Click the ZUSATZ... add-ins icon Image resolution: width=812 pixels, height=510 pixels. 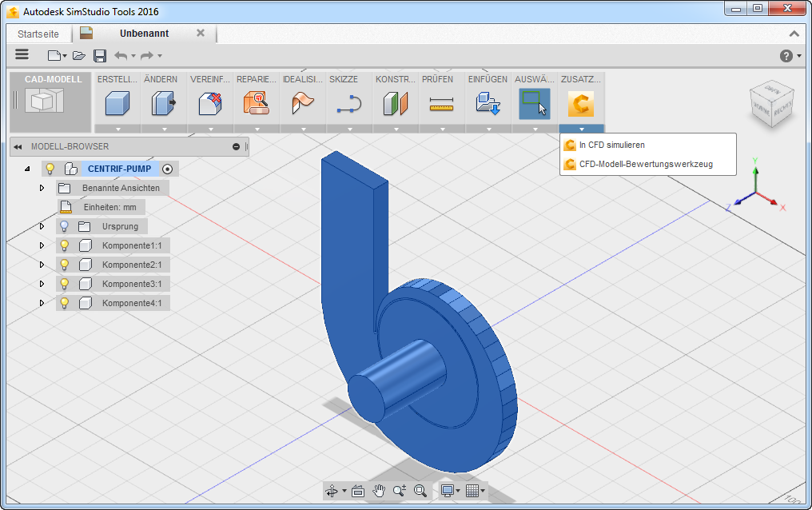[580, 104]
